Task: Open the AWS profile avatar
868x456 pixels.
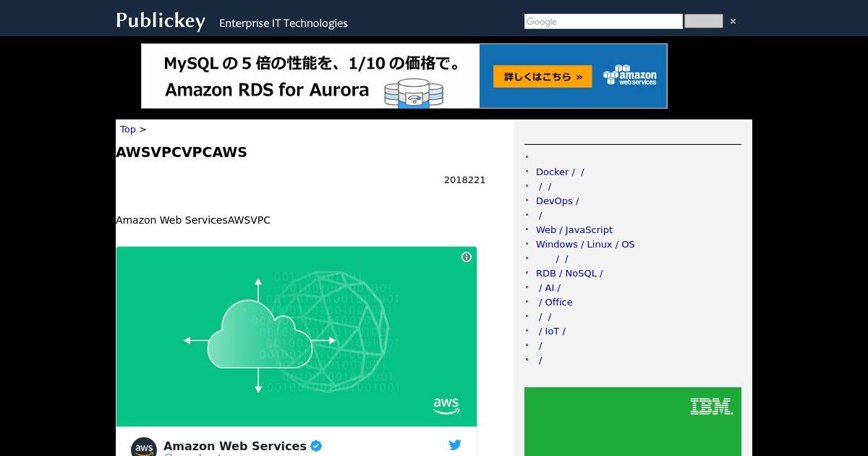Action: [144, 448]
